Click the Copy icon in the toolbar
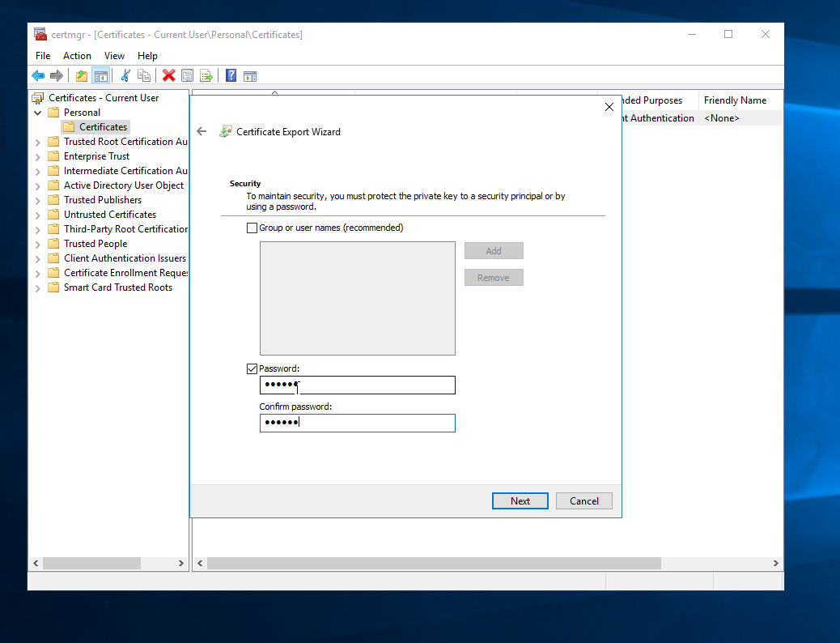 pos(143,75)
